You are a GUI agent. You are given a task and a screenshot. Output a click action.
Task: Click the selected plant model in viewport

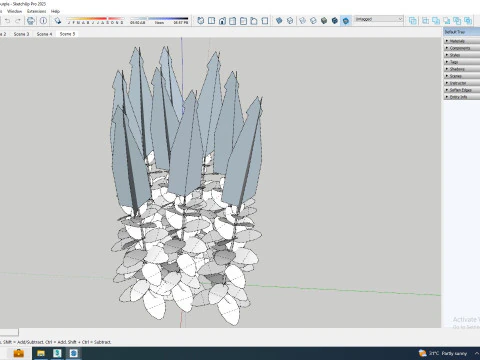(x=185, y=187)
